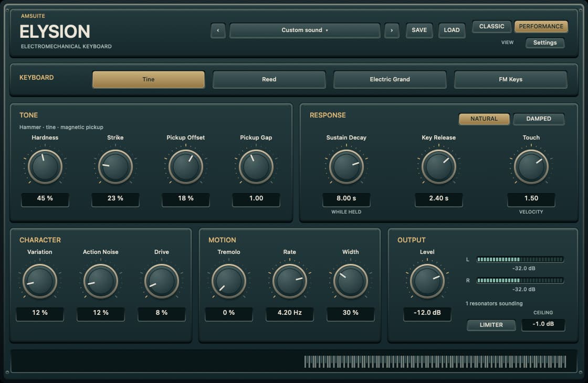This screenshot has width=588, height=383.
Task: Open the Settings panel
Action: [545, 42]
